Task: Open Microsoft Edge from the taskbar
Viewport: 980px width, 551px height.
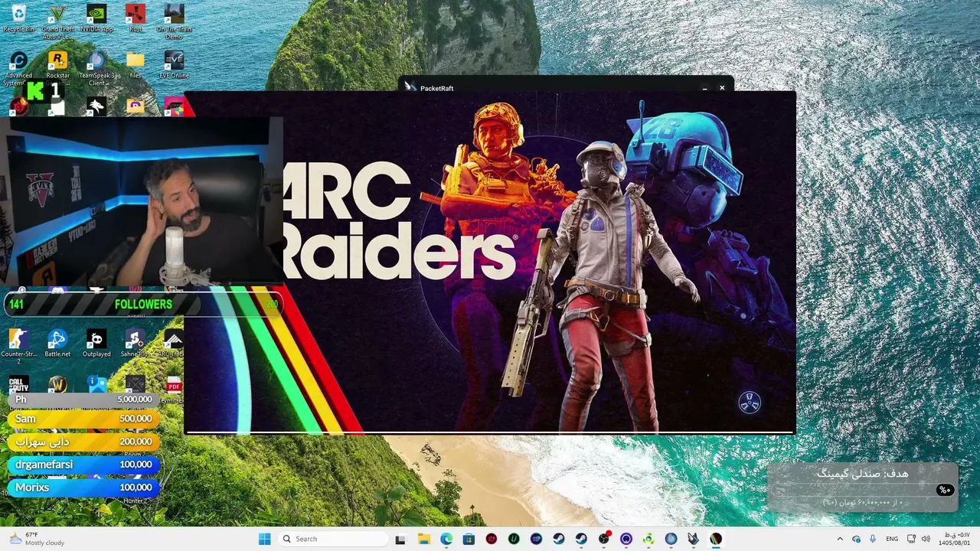Action: pos(446,539)
